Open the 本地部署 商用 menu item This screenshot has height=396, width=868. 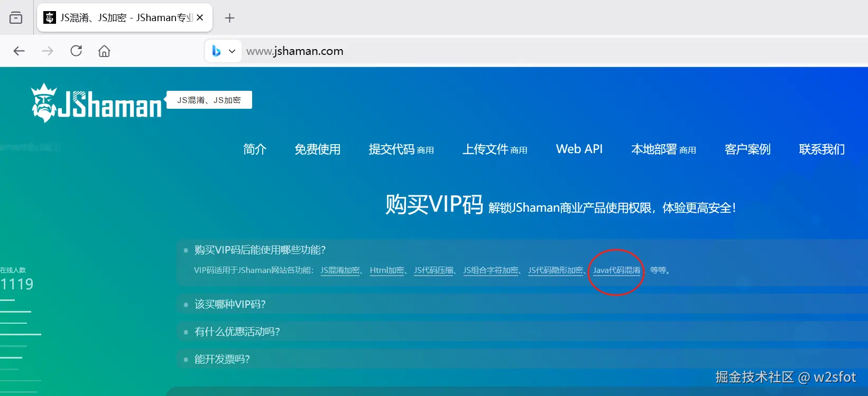pyautogui.click(x=663, y=149)
